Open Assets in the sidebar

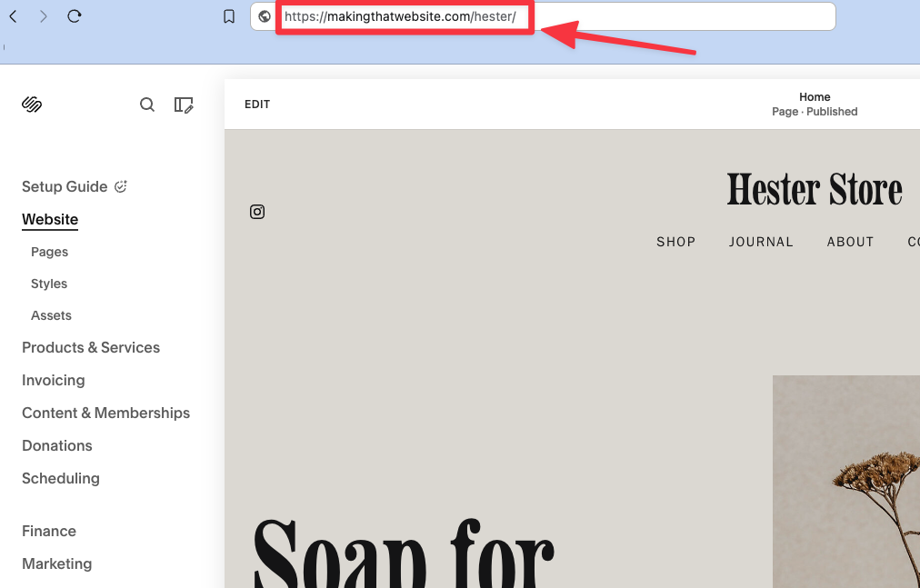click(x=51, y=315)
